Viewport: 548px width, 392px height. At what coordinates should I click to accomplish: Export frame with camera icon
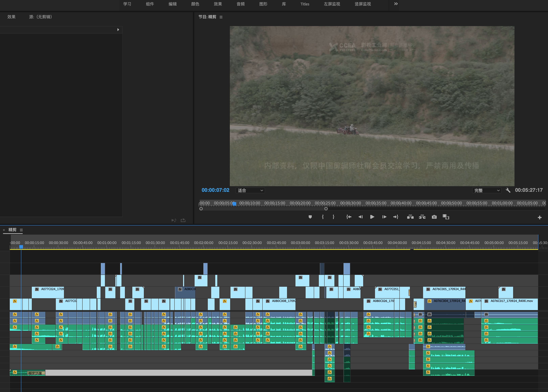pyautogui.click(x=434, y=217)
